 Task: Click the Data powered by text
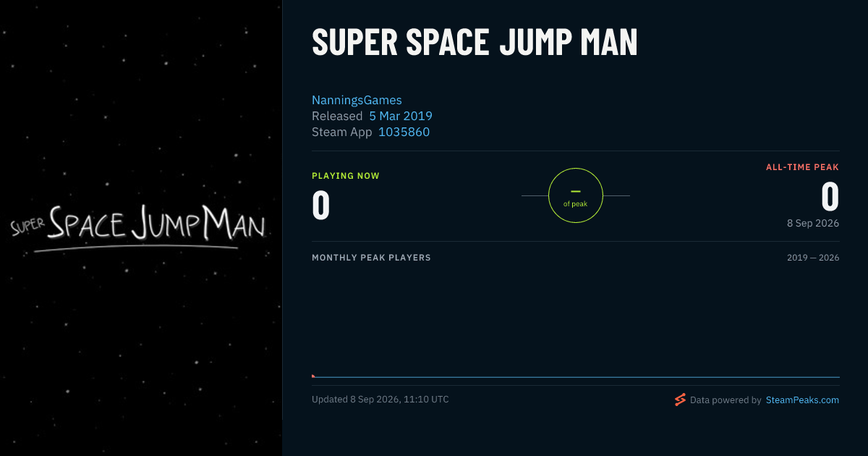click(x=726, y=400)
